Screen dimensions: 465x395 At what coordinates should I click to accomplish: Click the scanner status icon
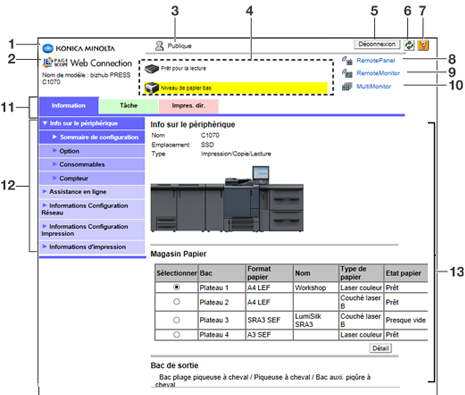click(151, 69)
